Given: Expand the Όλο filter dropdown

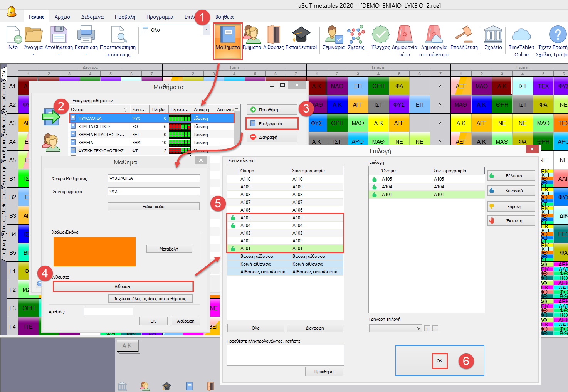Looking at the screenshot, I should 207,30.
